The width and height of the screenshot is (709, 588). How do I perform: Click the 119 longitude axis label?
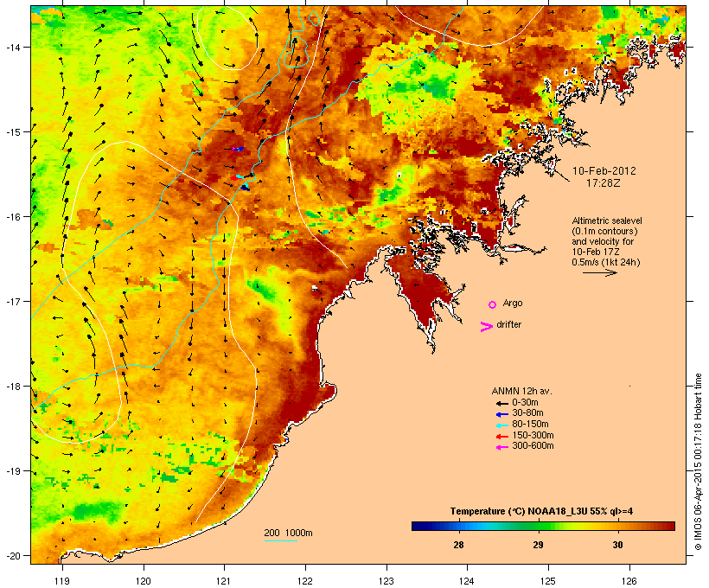pyautogui.click(x=62, y=581)
